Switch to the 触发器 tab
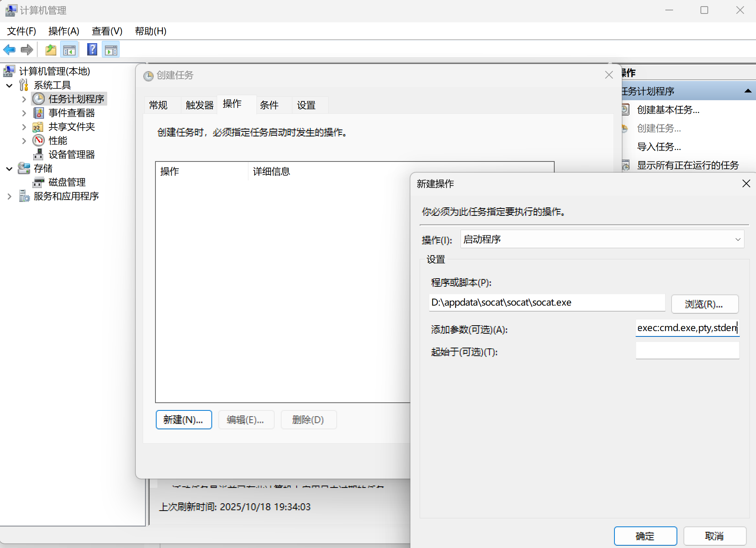The image size is (756, 548). coord(199,105)
